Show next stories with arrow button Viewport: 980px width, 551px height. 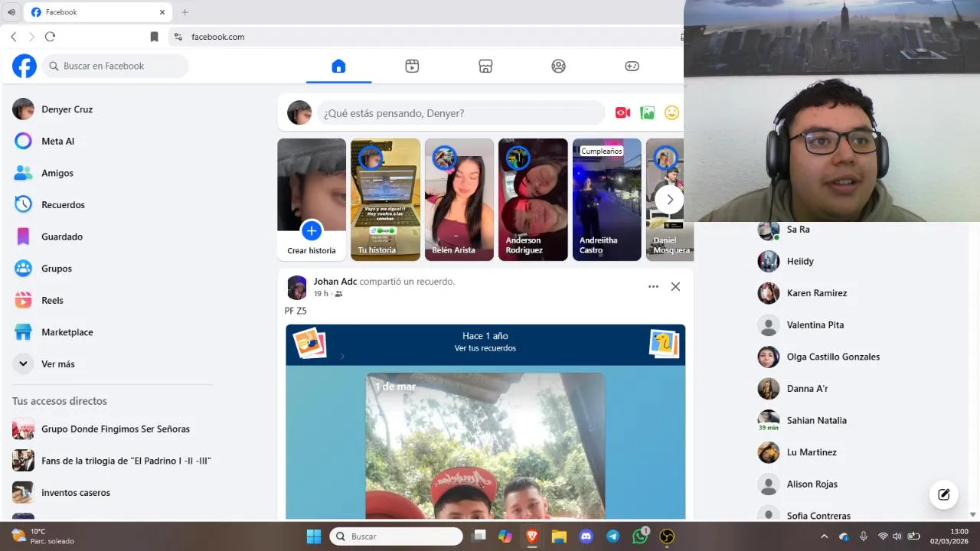coord(669,200)
